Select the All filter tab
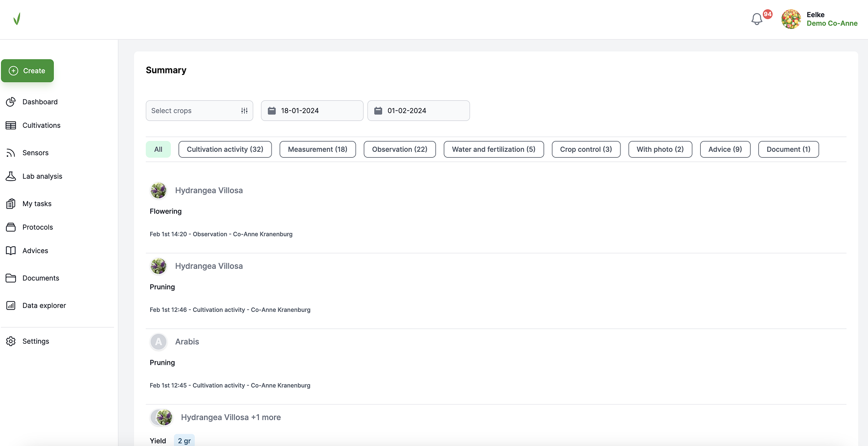868x446 pixels. pos(158,149)
